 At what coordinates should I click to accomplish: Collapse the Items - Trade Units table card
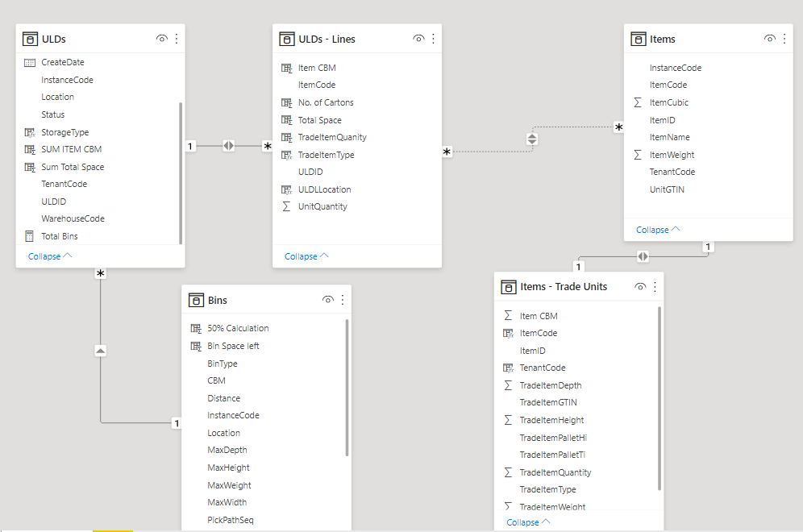[529, 522]
